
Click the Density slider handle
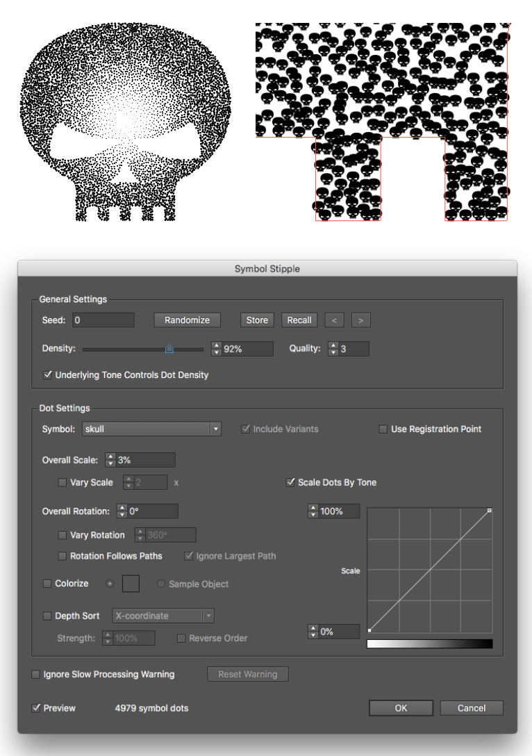[x=169, y=349]
